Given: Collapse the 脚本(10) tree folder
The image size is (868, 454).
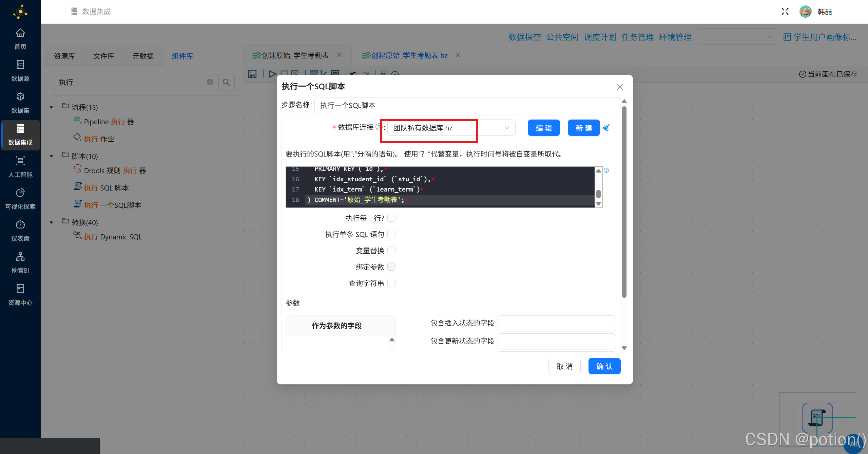Looking at the screenshot, I should pos(52,156).
